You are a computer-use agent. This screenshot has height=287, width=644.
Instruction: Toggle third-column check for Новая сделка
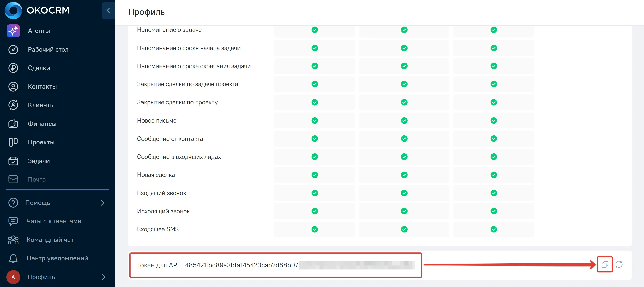click(494, 175)
